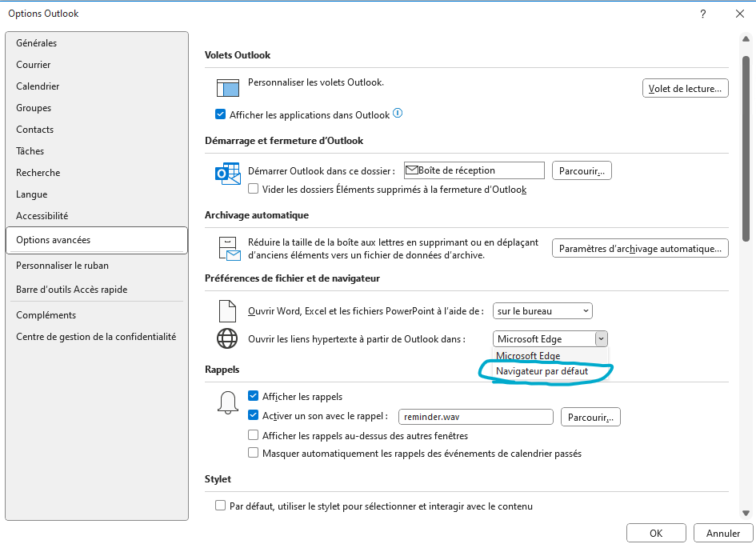Click the reminders bell icon

tap(228, 402)
